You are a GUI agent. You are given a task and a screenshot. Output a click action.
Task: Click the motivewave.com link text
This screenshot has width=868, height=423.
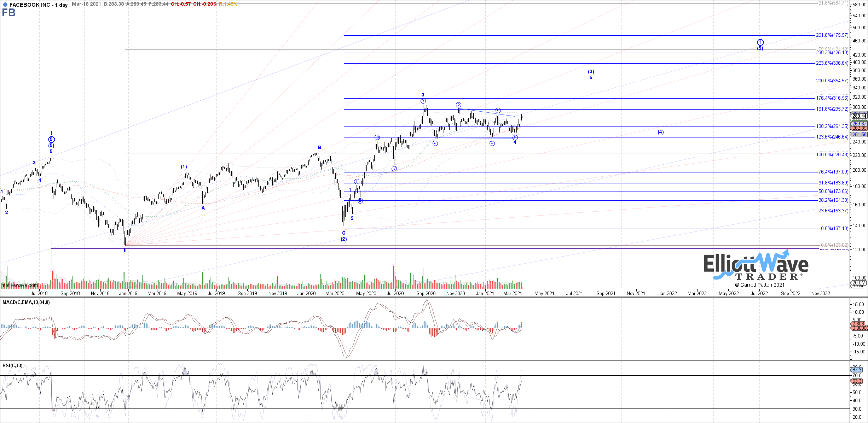point(19,286)
